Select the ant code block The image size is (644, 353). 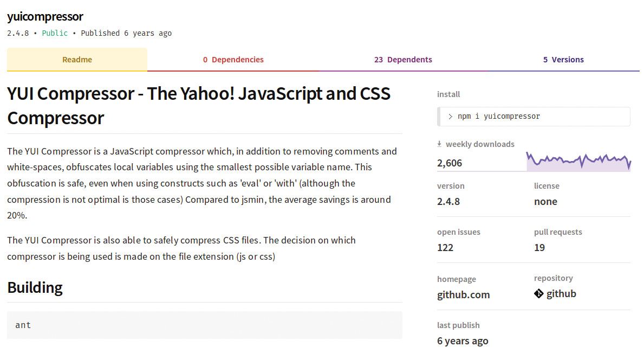click(204, 324)
